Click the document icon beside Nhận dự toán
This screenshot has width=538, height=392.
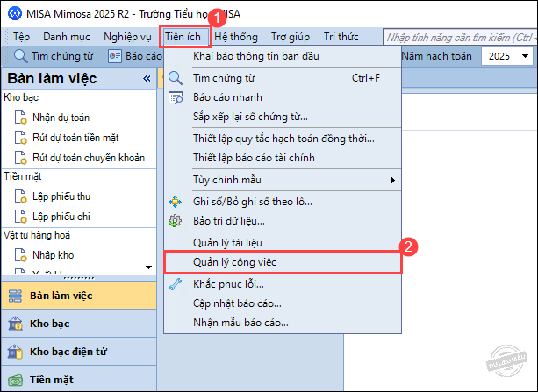tap(20, 118)
